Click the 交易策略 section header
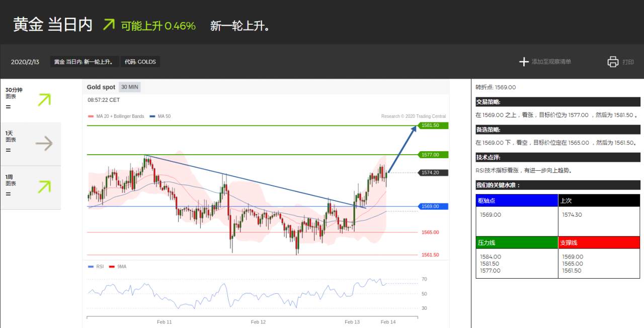The height and width of the screenshot is (328, 644). click(558, 102)
